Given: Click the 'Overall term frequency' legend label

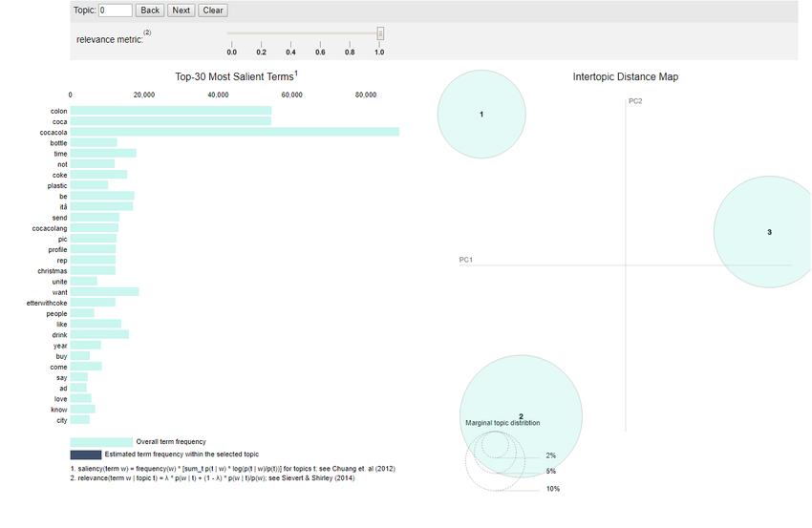Looking at the screenshot, I should click(171, 441).
